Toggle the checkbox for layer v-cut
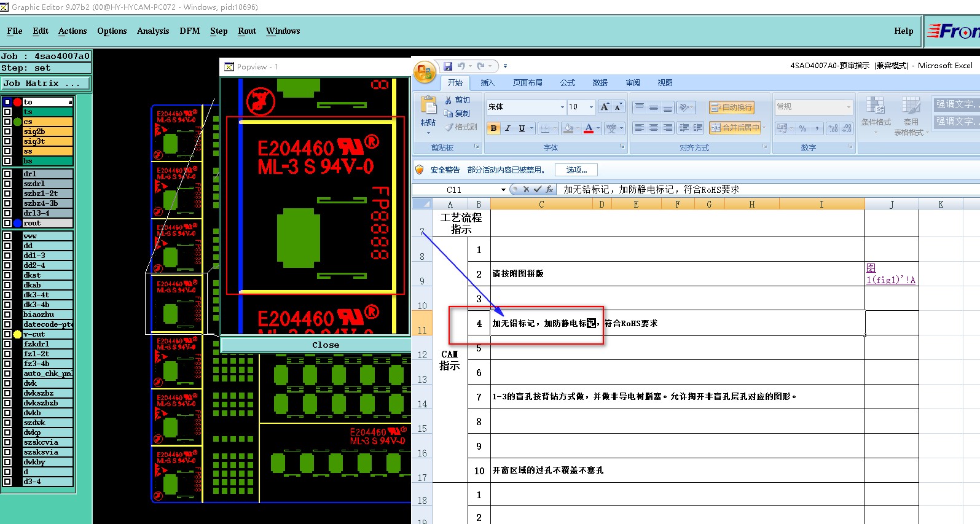The height and width of the screenshot is (524, 980). [x=7, y=334]
